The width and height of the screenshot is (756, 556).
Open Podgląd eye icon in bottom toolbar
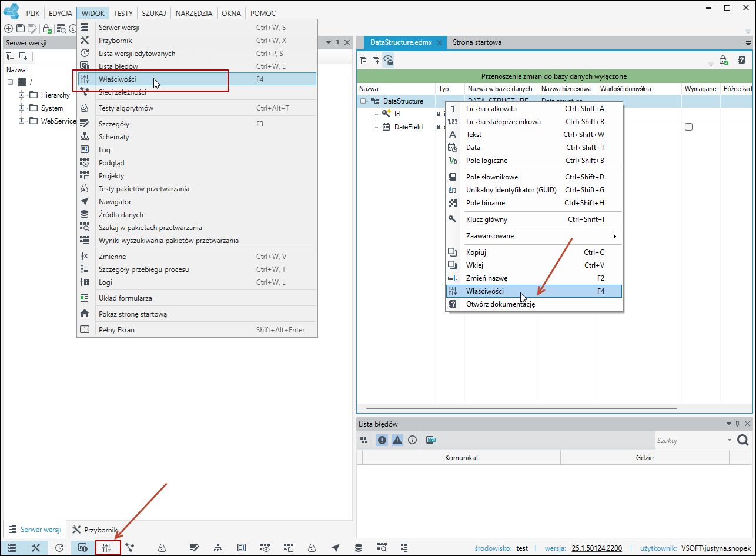tap(265, 548)
